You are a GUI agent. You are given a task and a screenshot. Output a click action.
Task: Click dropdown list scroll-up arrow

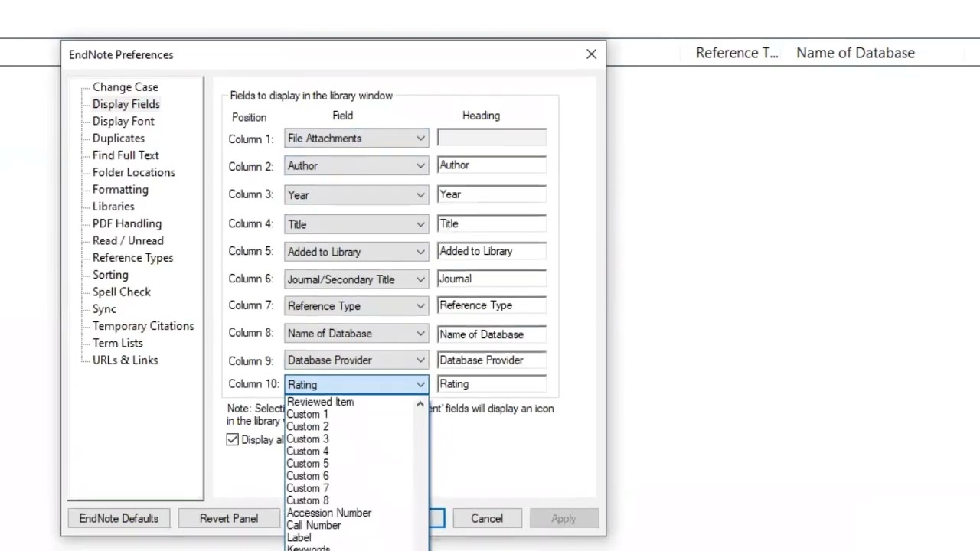coord(420,404)
